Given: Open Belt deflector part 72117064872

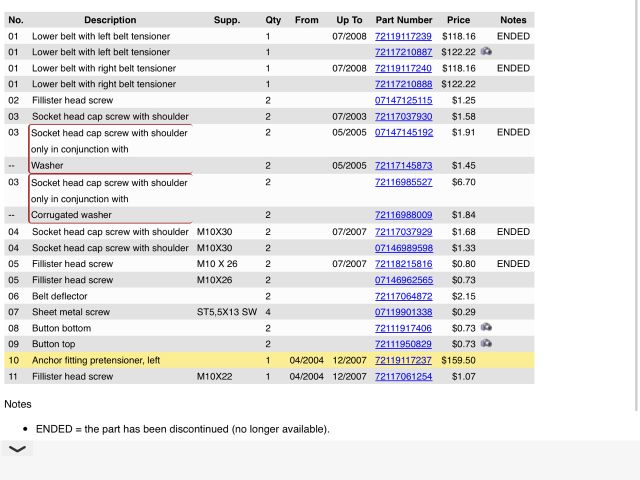Looking at the screenshot, I should [403, 296].
